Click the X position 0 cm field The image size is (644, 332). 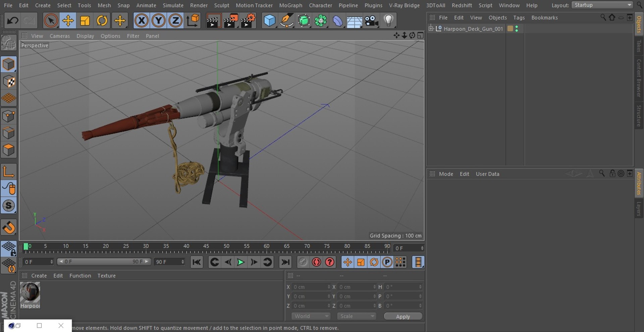tap(311, 287)
